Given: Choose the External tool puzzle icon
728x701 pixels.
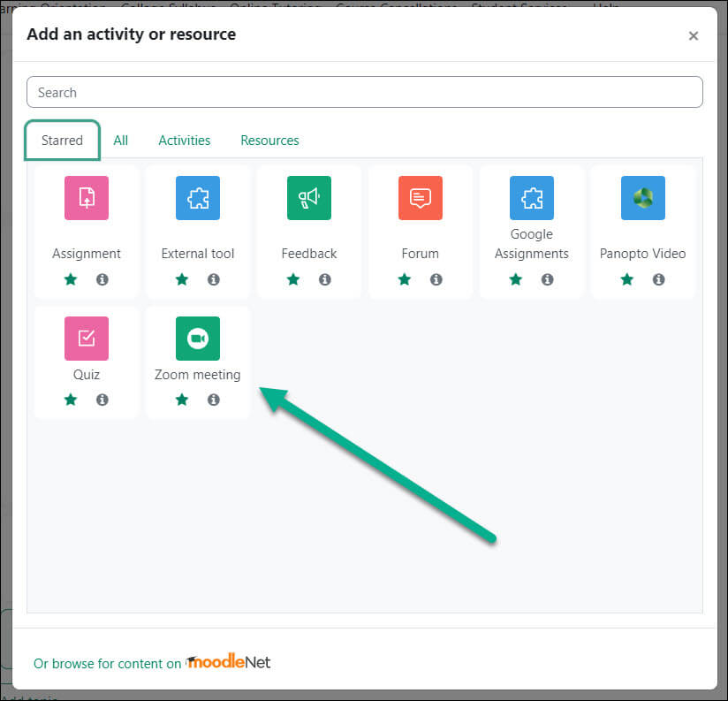Looking at the screenshot, I should [198, 198].
